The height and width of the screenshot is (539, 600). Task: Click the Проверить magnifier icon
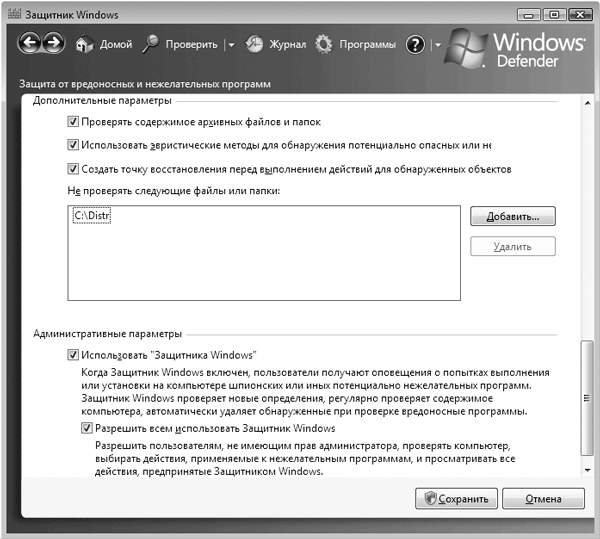150,44
